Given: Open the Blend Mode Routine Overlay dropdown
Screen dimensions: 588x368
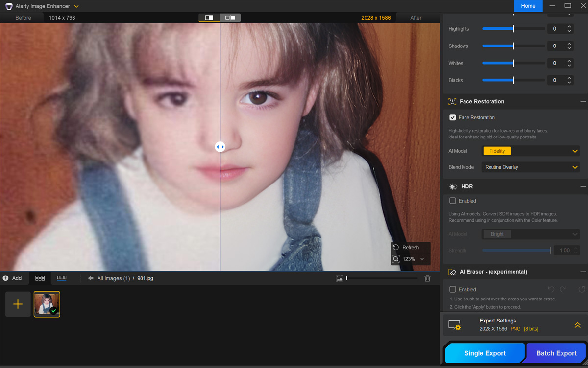Looking at the screenshot, I should pyautogui.click(x=531, y=167).
